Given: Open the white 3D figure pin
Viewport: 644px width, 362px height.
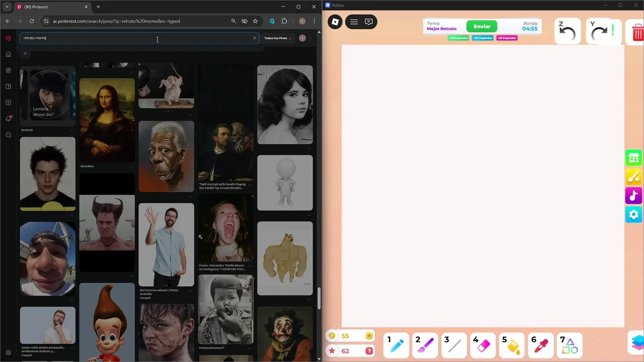Looking at the screenshot, I should 285,183.
